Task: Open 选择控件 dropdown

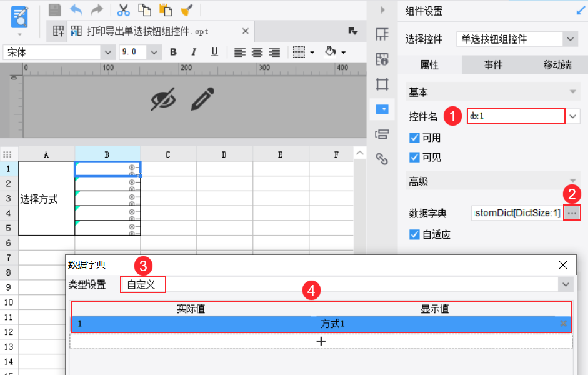Action: click(x=570, y=39)
